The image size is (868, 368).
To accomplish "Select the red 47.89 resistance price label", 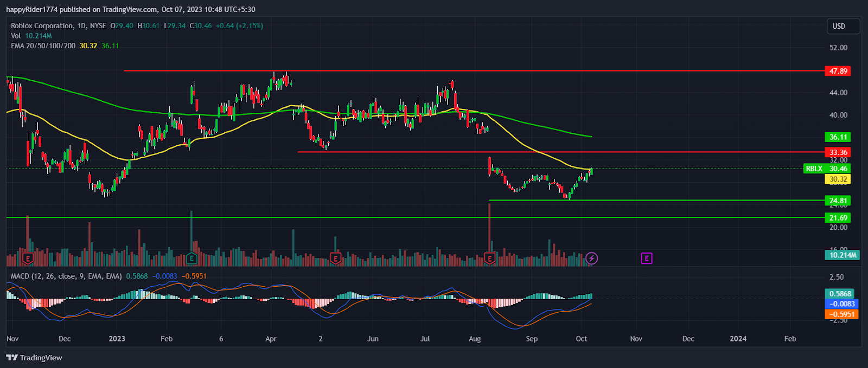I will [838, 71].
